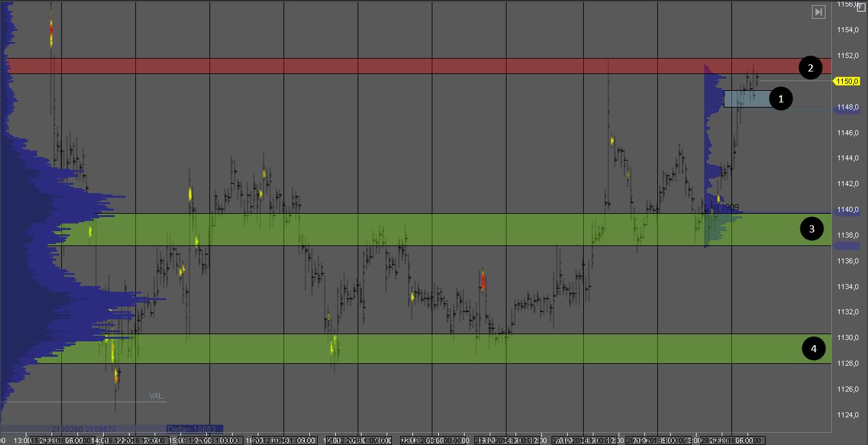Click the red volume cluster near 1154
Image resolution: width=868 pixels, height=445 pixels.
click(x=52, y=29)
